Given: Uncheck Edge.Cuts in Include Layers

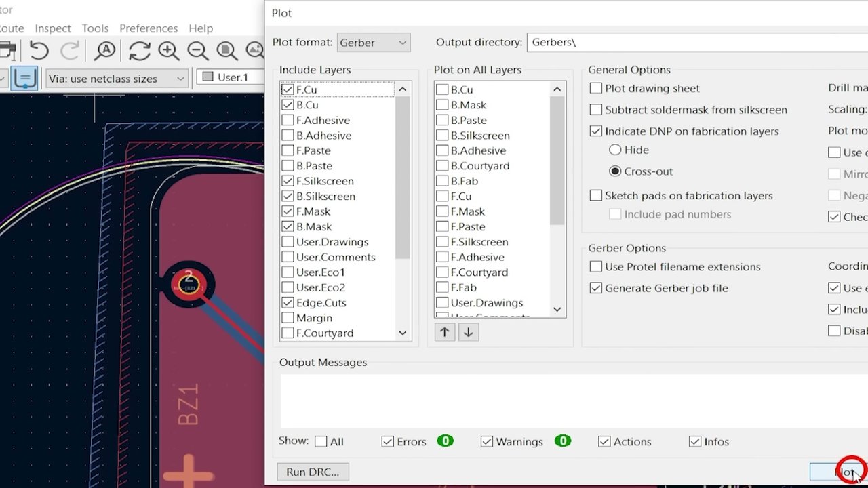Looking at the screenshot, I should 288,302.
